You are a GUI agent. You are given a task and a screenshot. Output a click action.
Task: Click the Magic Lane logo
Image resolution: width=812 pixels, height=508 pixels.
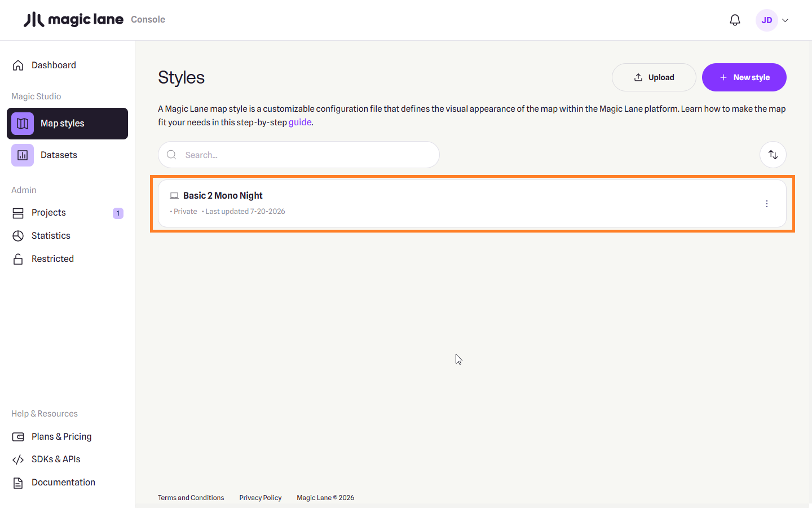73,20
